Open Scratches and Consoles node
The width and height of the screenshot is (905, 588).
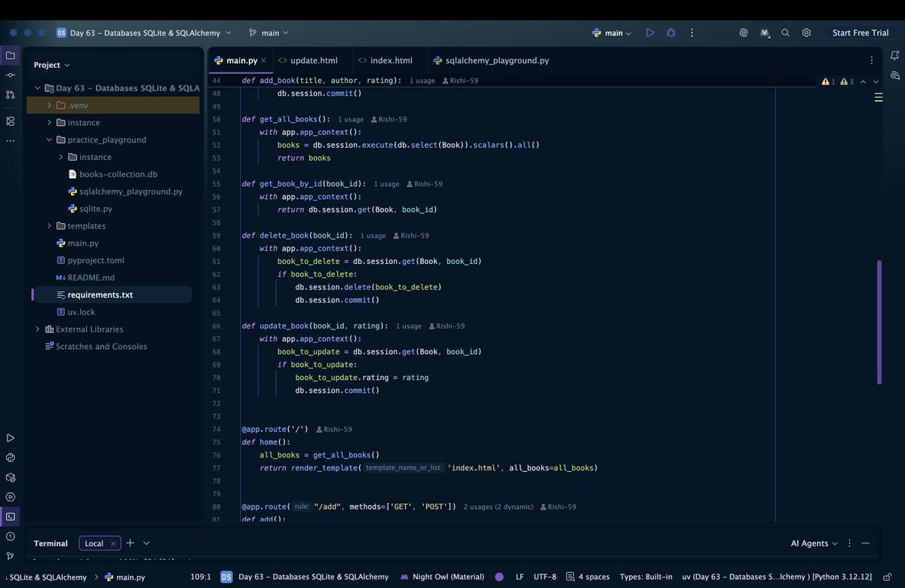tap(96, 347)
